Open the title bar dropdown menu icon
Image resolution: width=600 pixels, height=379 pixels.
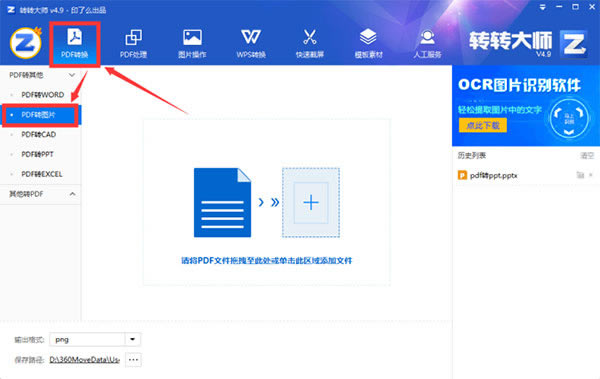[x=543, y=7]
